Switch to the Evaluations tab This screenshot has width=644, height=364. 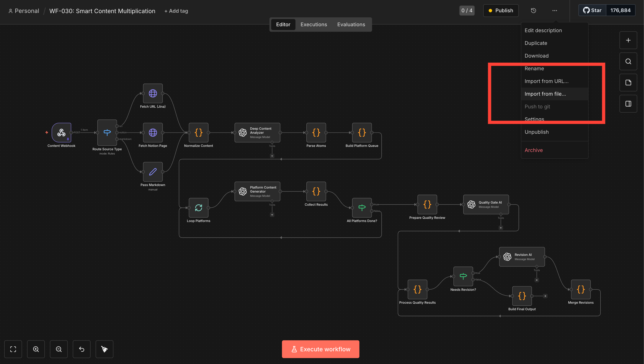click(351, 25)
